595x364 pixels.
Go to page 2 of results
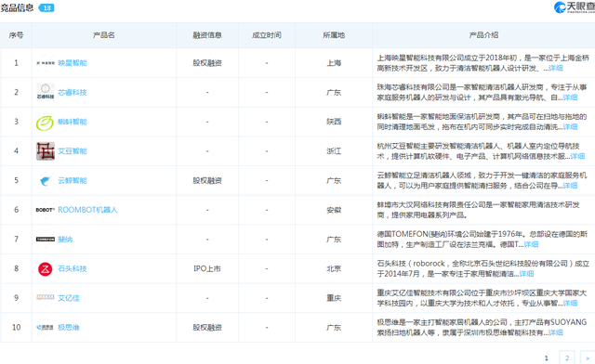[x=567, y=357]
